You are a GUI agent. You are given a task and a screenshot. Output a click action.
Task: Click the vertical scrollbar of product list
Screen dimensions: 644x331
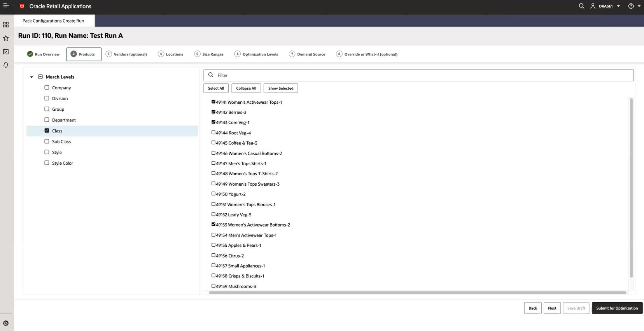[x=631, y=188]
